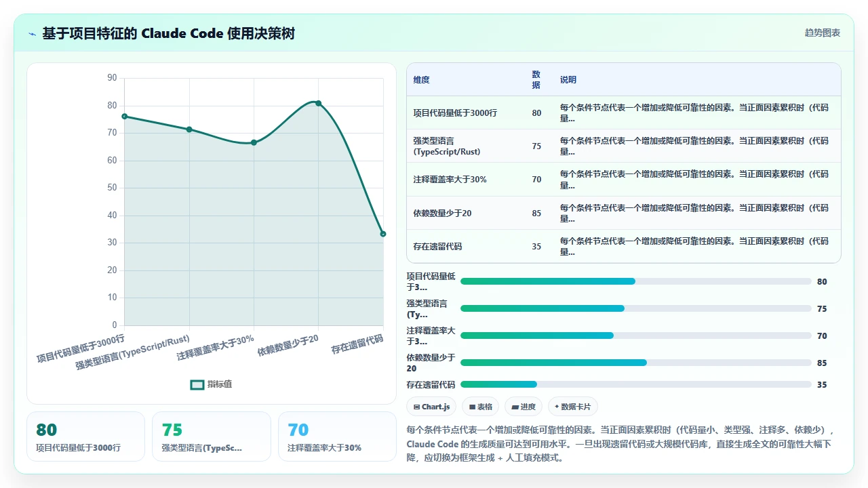This screenshot has height=488, width=868.
Task: Click the chart data point for 项目代码量低于3000行
Action: point(124,117)
